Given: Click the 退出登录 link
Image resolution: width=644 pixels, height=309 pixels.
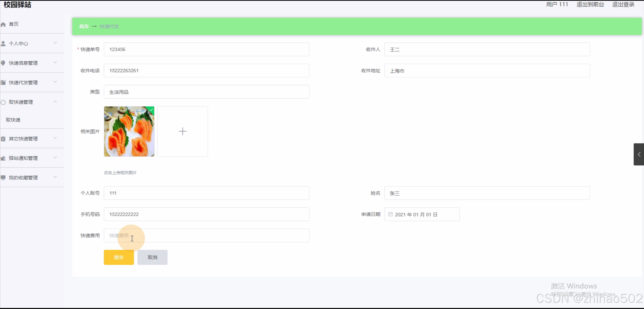Looking at the screenshot, I should (x=623, y=5).
